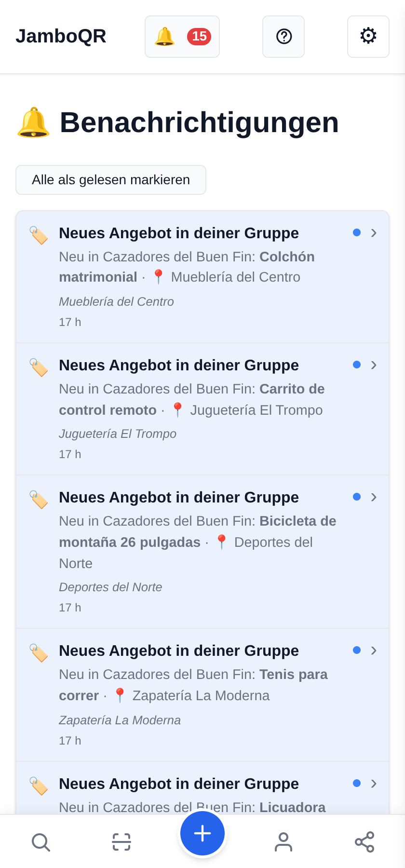Screen dimensions: 405x868
Task: Open the settings gear in header
Action: pos(368,37)
